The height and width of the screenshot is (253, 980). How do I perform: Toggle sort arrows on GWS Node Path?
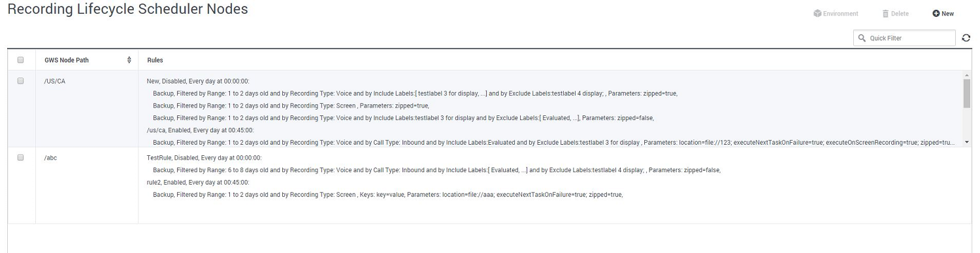(x=129, y=60)
